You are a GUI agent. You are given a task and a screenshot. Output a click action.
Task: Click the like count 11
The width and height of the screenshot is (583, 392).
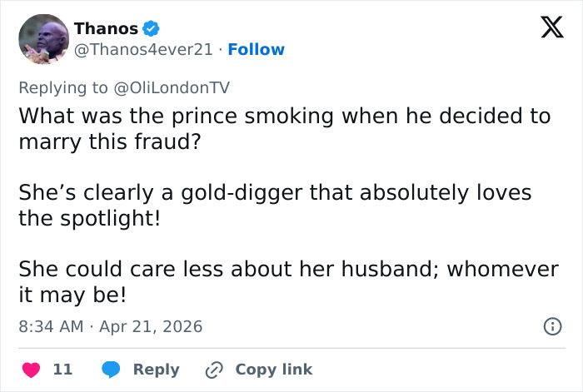(x=62, y=370)
